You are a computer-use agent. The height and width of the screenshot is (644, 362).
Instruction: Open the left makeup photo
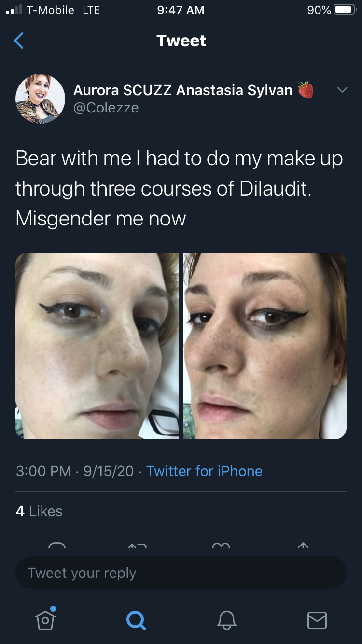[x=97, y=346]
